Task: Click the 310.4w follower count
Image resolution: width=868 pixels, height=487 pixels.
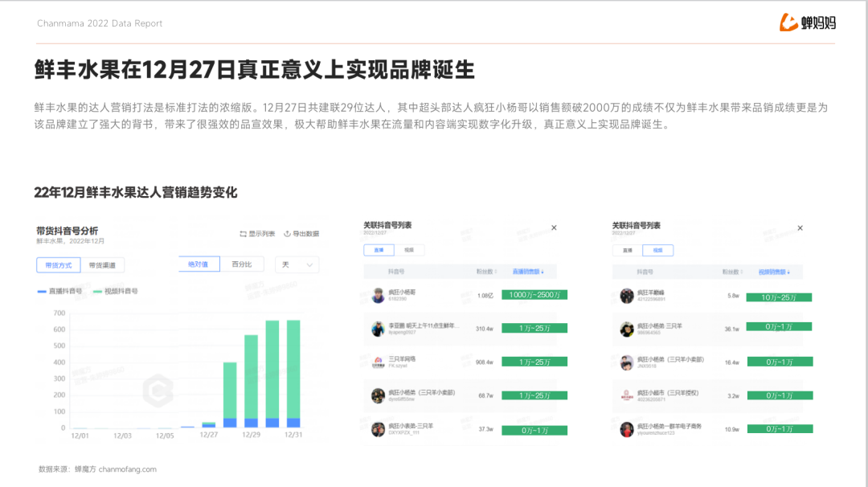Action: coord(485,329)
